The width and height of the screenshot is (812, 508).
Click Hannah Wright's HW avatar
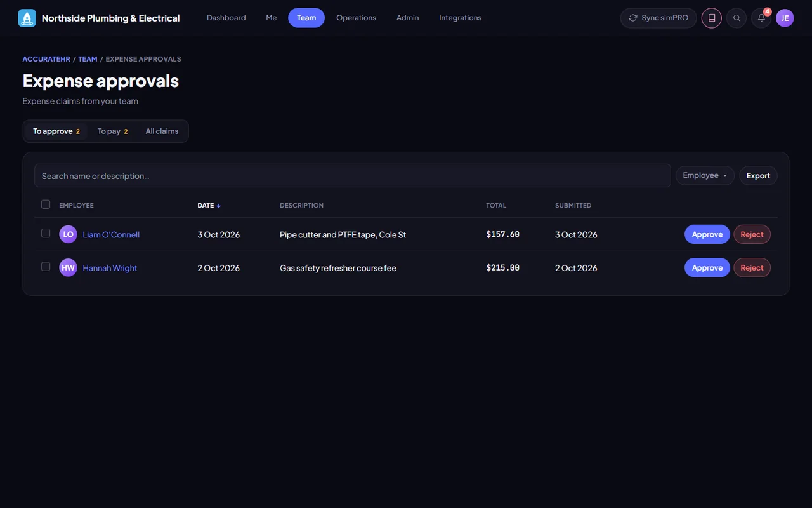(68, 267)
